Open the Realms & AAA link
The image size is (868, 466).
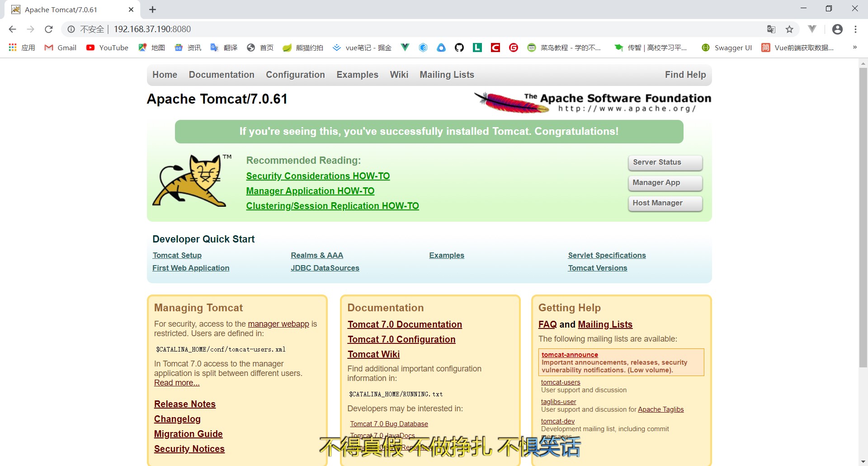pos(317,255)
